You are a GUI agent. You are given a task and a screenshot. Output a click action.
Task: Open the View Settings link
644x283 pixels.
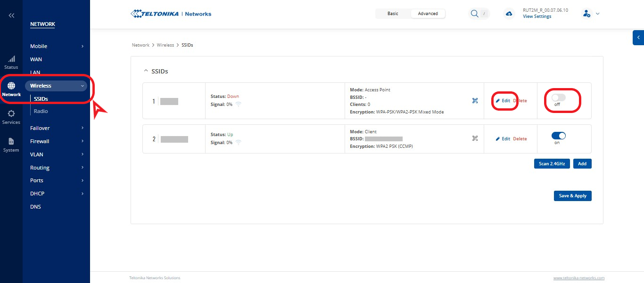click(537, 16)
